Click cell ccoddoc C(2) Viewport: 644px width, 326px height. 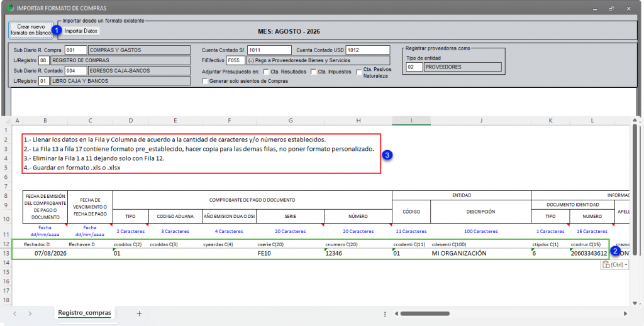pos(131,244)
